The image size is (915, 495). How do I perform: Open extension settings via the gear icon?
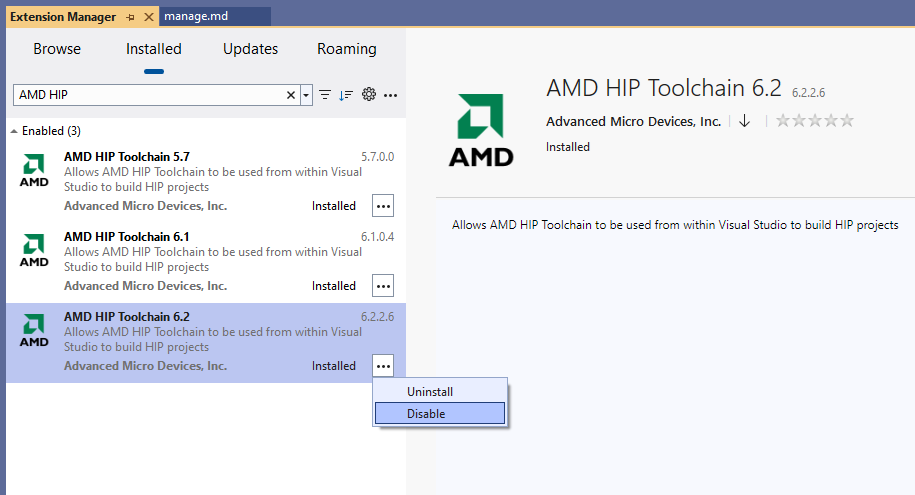pos(369,95)
